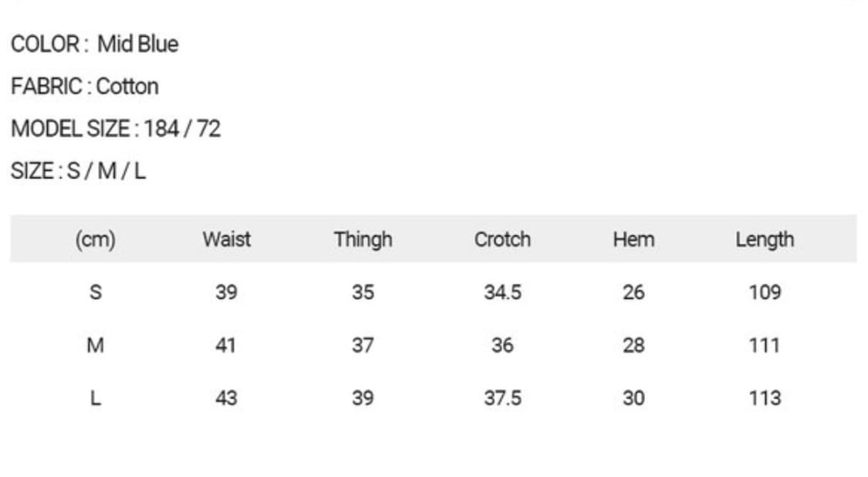Select the L size row label
Viewport: 868px width, 477px height.
pyautogui.click(x=96, y=398)
